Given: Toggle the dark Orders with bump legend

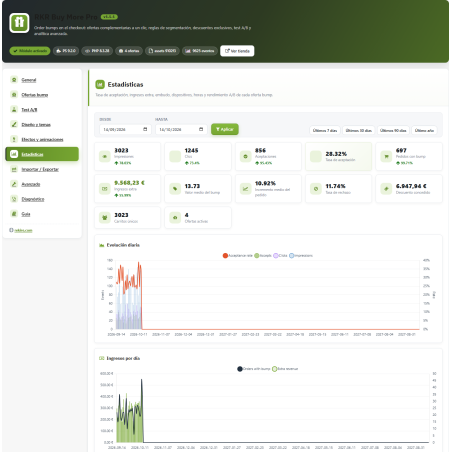Looking at the screenshot, I should [x=254, y=369].
